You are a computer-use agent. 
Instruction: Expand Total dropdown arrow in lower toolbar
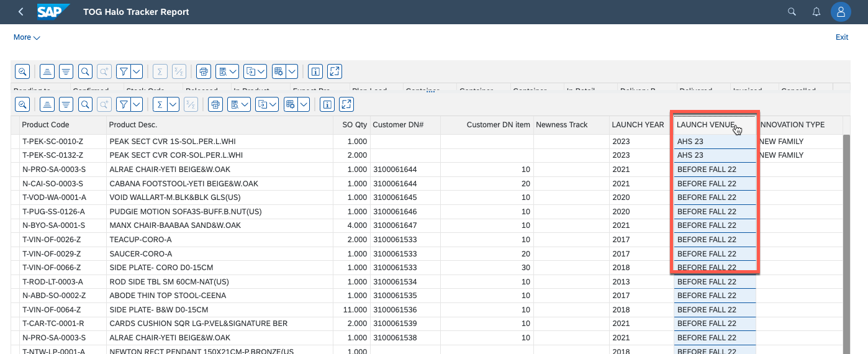coord(173,104)
